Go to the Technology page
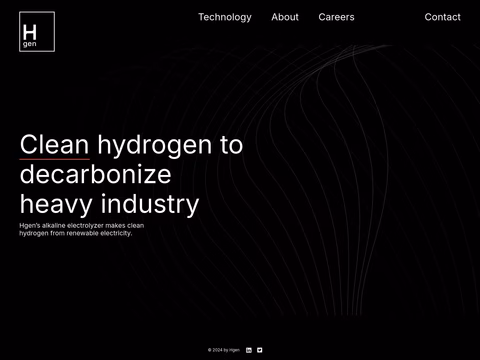This screenshot has width=480, height=360. tap(225, 17)
